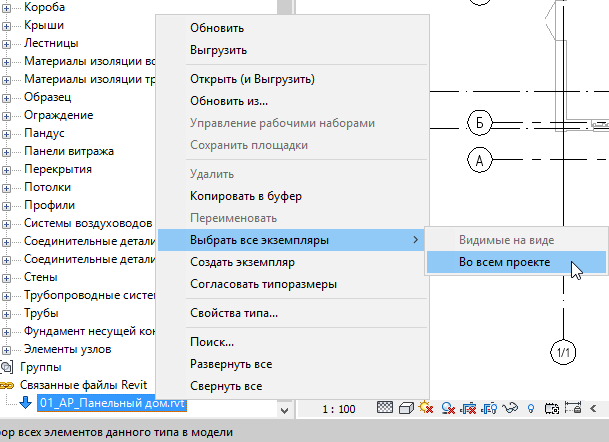
Task: Select Материалы изоляции во... tree item
Action: coord(90,61)
